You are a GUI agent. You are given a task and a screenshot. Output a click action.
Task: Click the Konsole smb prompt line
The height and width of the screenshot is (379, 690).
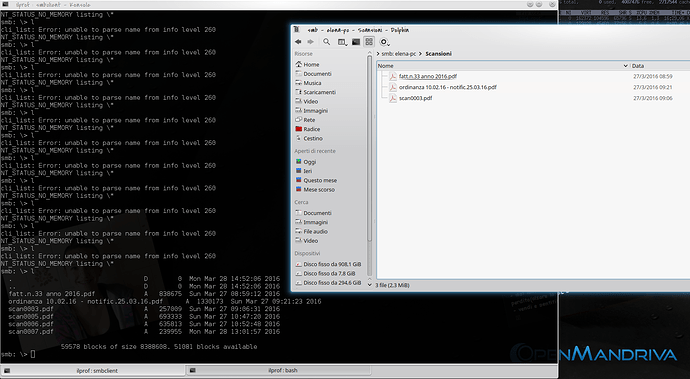[18, 354]
